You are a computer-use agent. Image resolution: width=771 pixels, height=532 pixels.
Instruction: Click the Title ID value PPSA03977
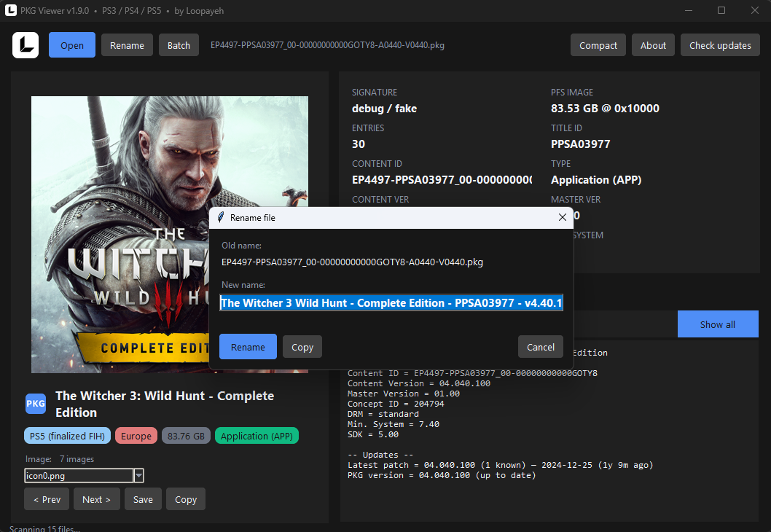coord(580,144)
